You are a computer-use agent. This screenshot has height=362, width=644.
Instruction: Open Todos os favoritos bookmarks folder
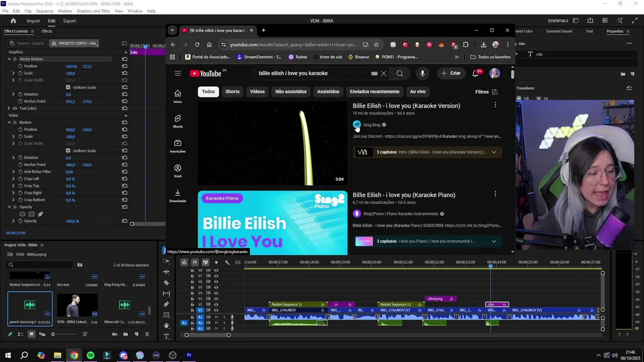coord(491,57)
